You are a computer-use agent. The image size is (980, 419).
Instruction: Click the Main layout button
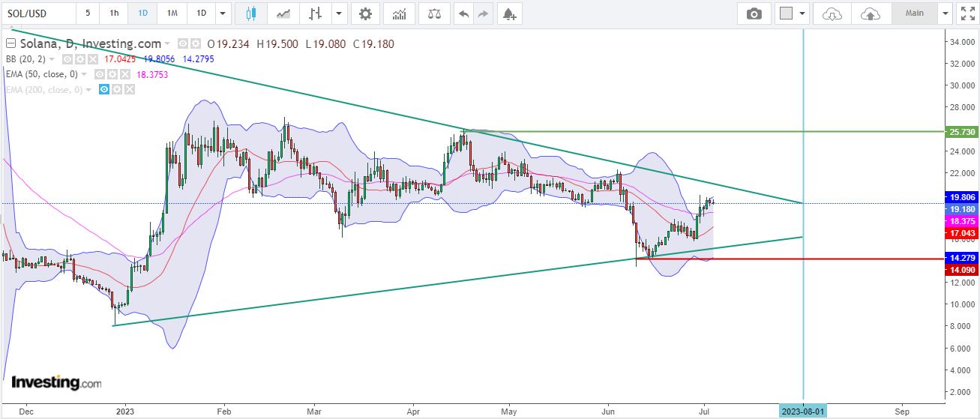[915, 13]
